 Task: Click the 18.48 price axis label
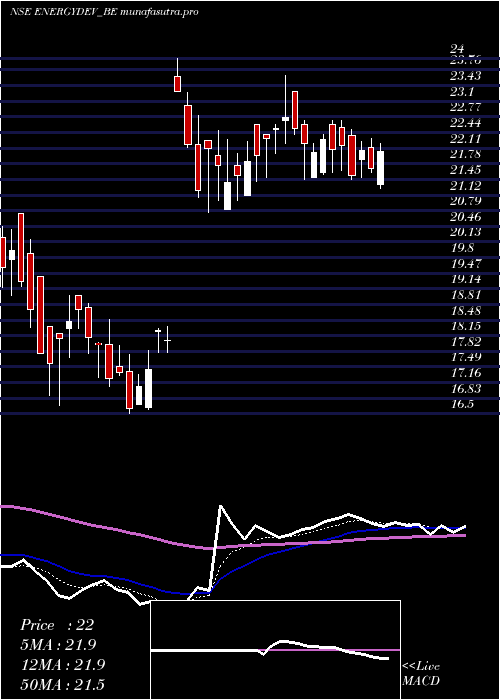(x=466, y=310)
